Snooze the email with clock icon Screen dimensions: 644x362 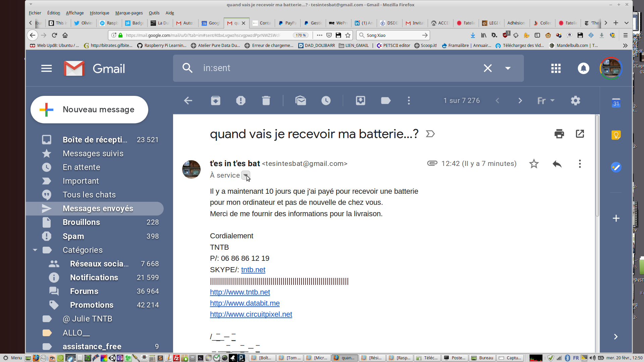click(326, 101)
